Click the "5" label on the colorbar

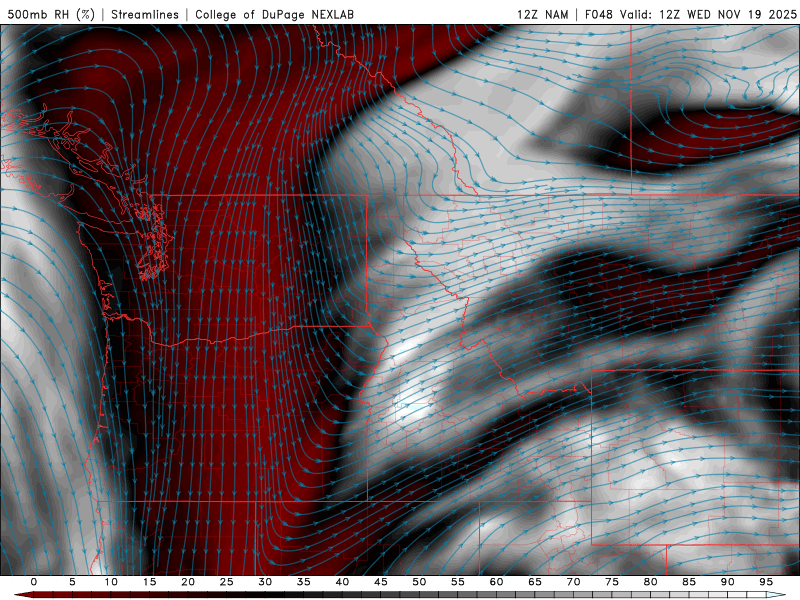click(72, 582)
